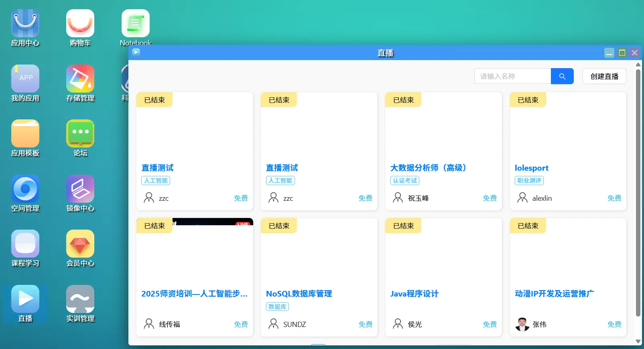Viewport: 644px width, 349px height.
Task: Open the 大数据分析师（高级） live title
Action: 428,168
